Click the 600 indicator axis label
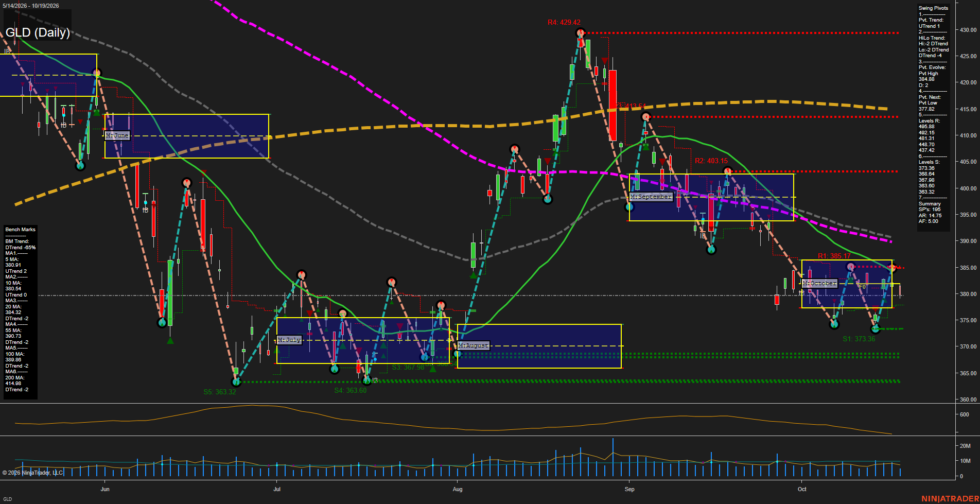The width and height of the screenshot is (980, 504). point(965,414)
